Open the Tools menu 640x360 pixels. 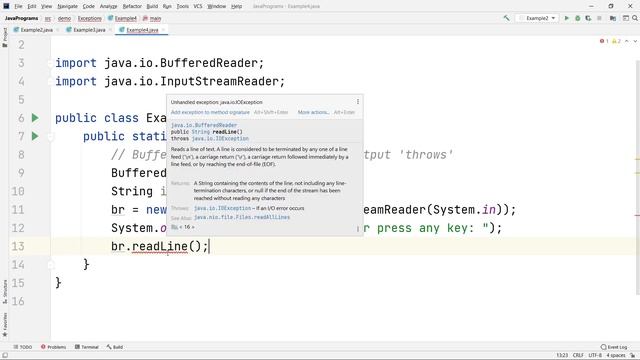pos(182,6)
